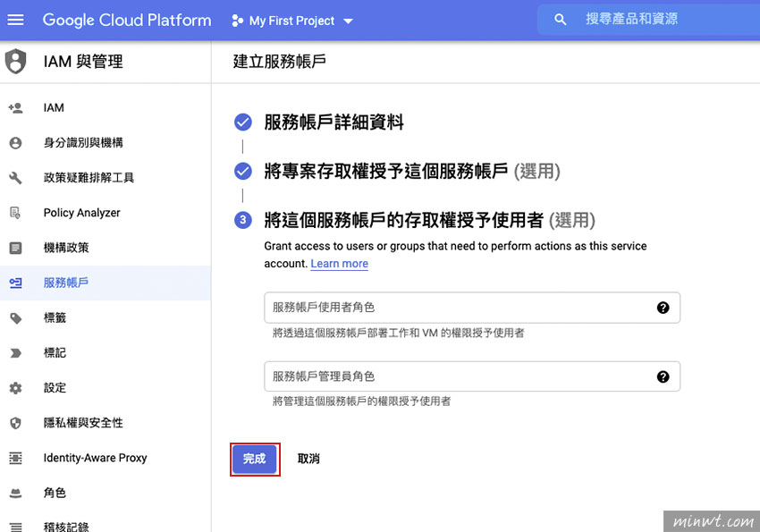Click help icon for 服務帳戶使用者角色
Screen dimensions: 760x532
tap(663, 308)
